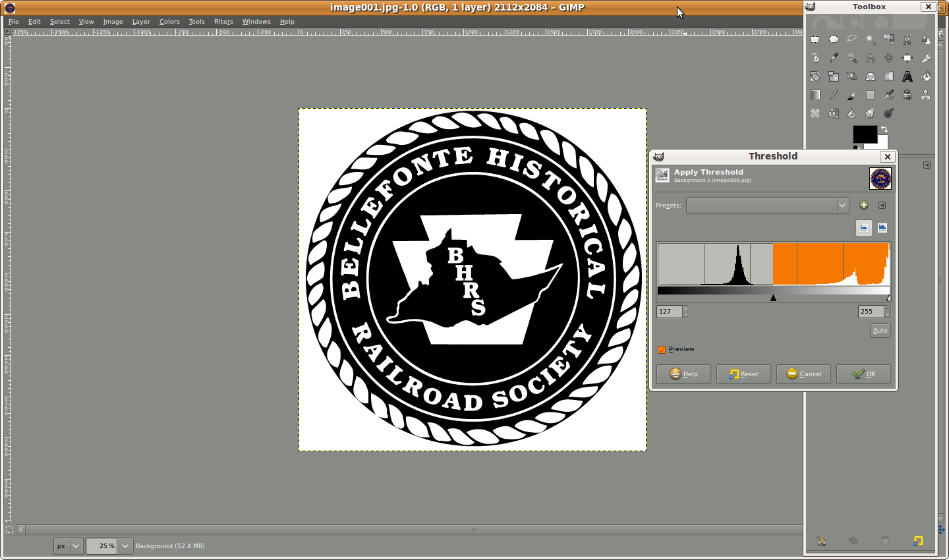The height and width of the screenshot is (560, 949).
Task: Open the Select menu
Action: click(59, 22)
